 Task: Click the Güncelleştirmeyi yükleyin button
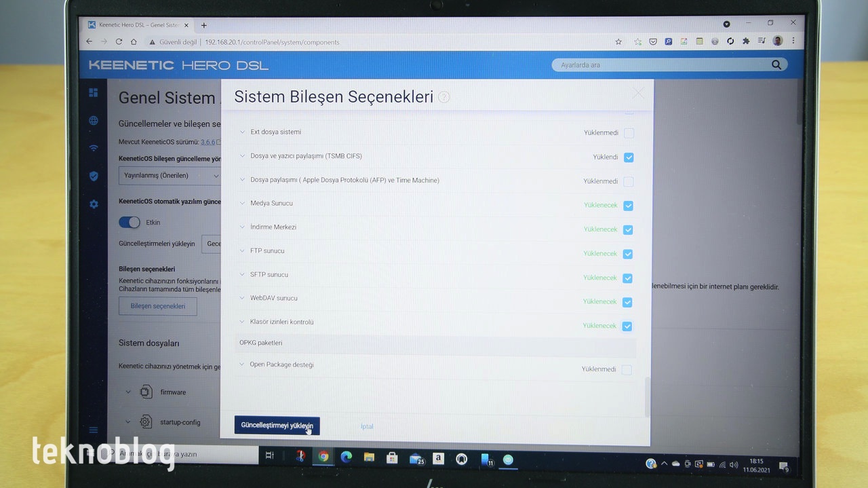click(277, 426)
